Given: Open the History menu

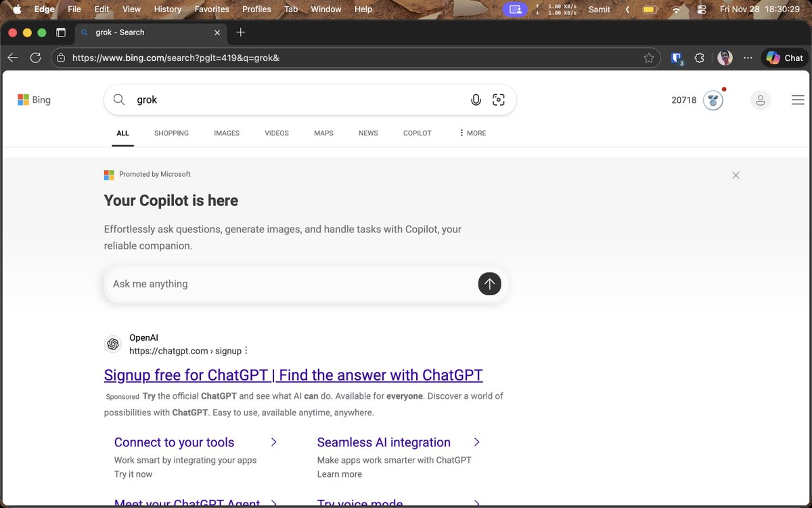Looking at the screenshot, I should click(x=168, y=9).
